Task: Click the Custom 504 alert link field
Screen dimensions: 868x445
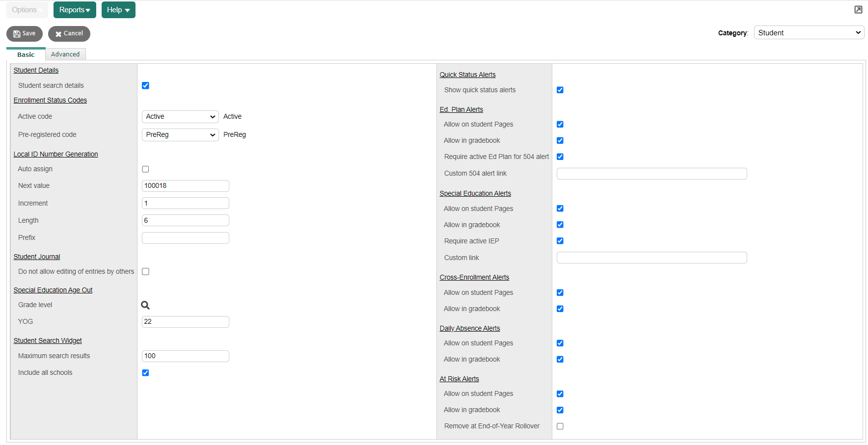Action: click(651, 174)
